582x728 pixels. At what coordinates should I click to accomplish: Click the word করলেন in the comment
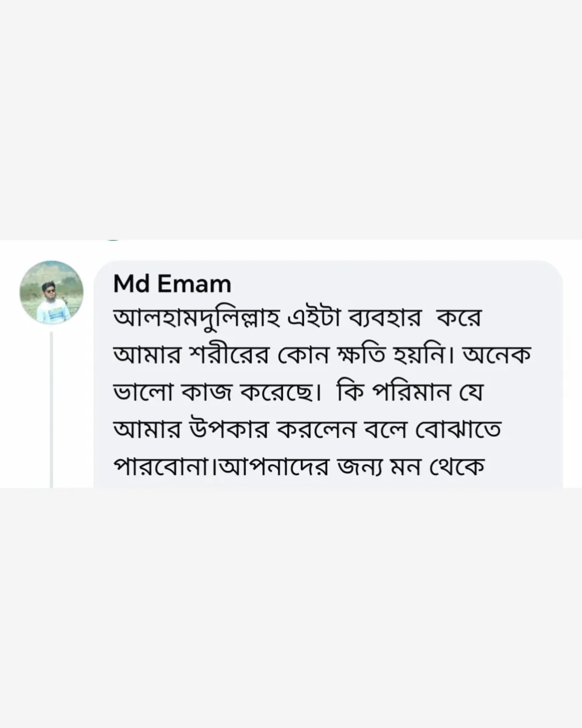pos(316,429)
